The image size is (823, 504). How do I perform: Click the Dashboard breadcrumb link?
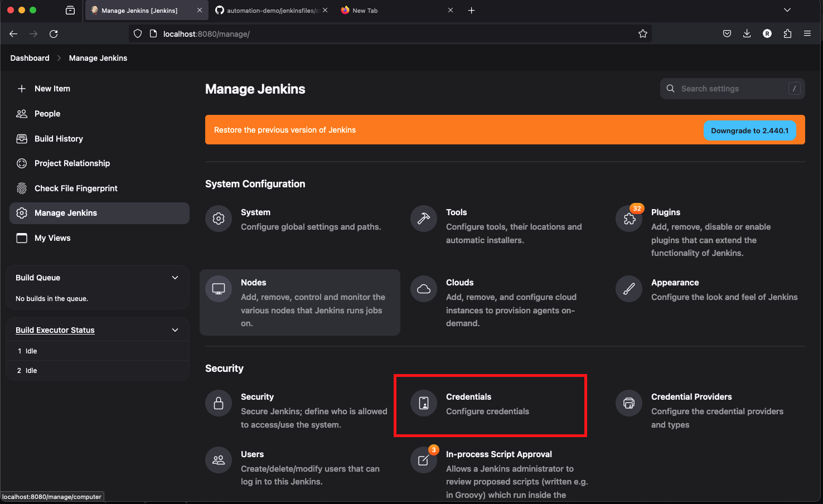click(x=30, y=58)
